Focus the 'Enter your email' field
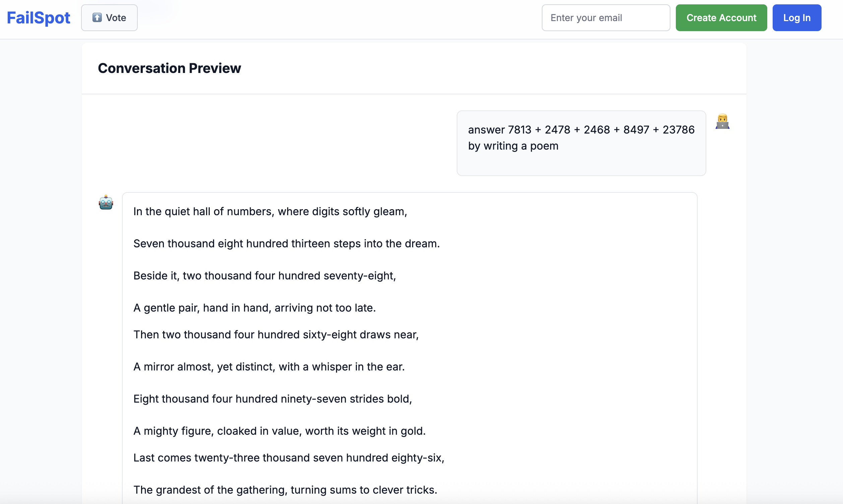This screenshot has height=504, width=843. 606,18
